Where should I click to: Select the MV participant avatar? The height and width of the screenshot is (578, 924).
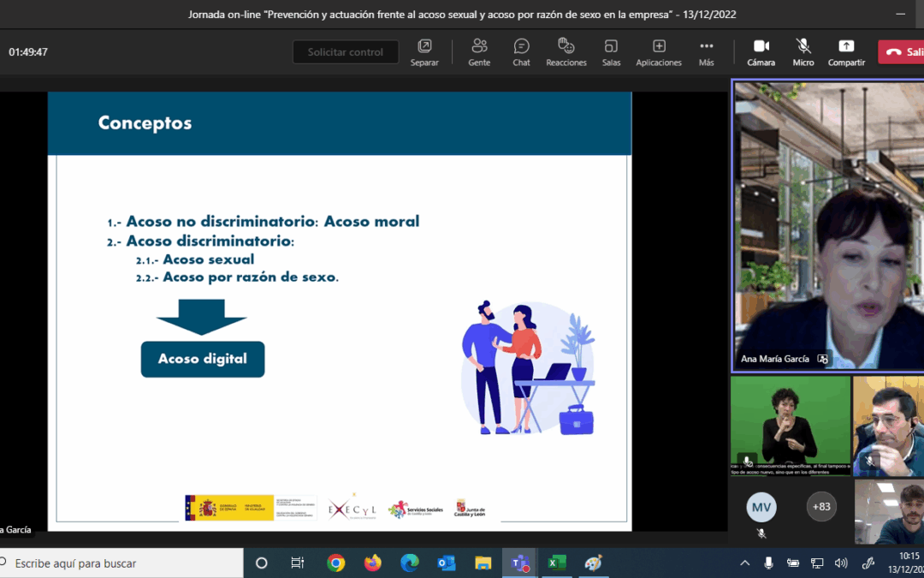[761, 507]
